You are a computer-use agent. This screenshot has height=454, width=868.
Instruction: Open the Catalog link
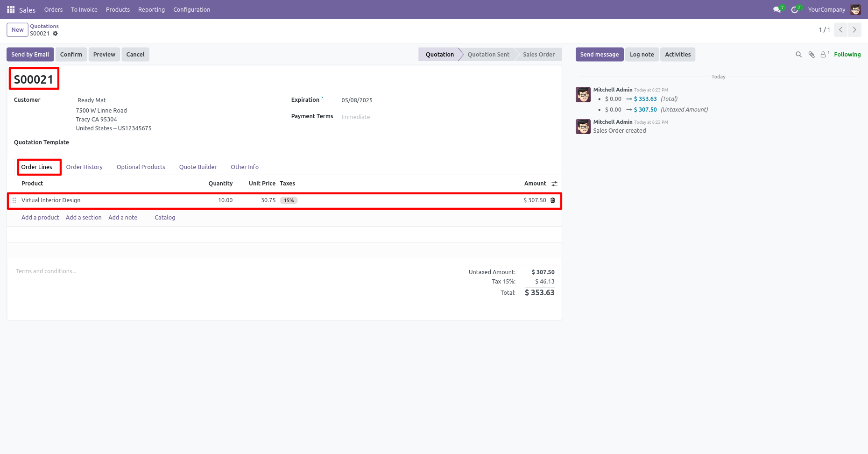pos(165,218)
